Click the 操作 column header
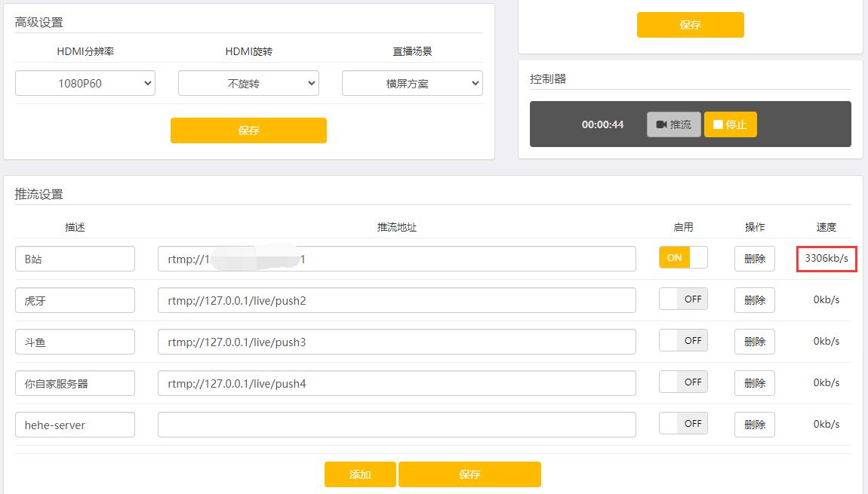 tap(755, 227)
